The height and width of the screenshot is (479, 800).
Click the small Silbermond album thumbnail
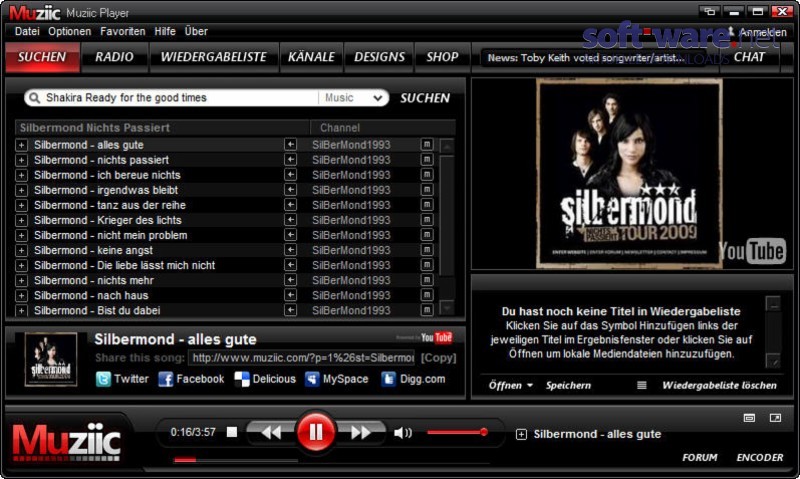(51, 359)
